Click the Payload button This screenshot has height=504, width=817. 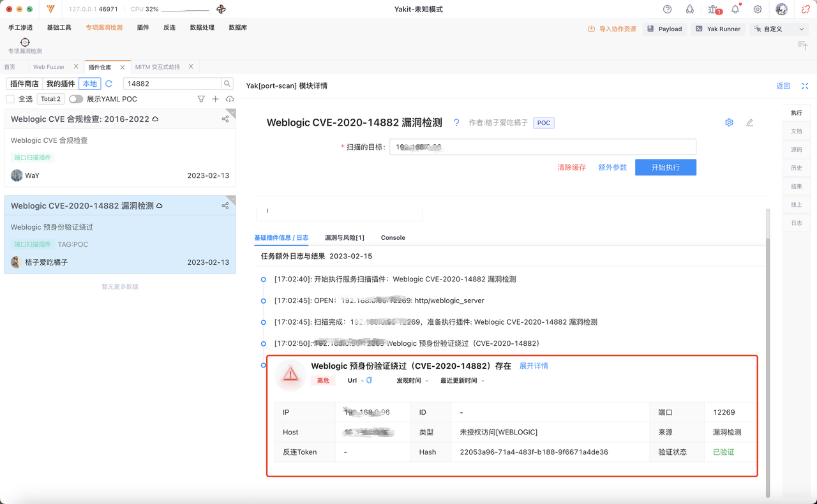664,29
